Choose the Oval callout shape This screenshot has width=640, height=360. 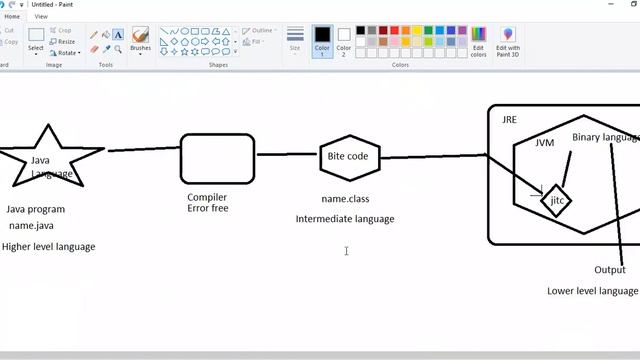pos(216,52)
